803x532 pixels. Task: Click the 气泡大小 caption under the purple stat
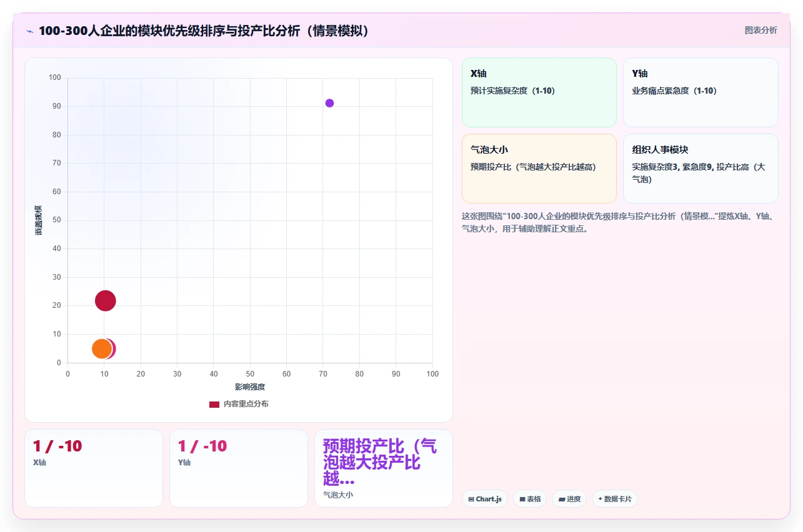(338, 495)
